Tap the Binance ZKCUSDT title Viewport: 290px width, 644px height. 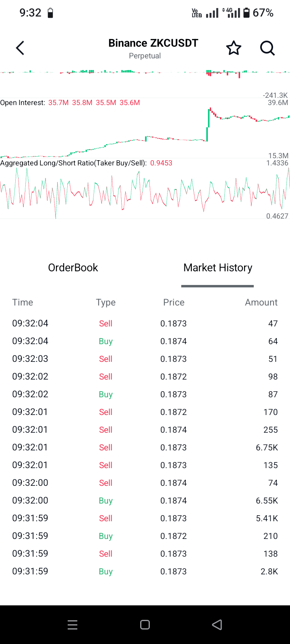(x=153, y=43)
